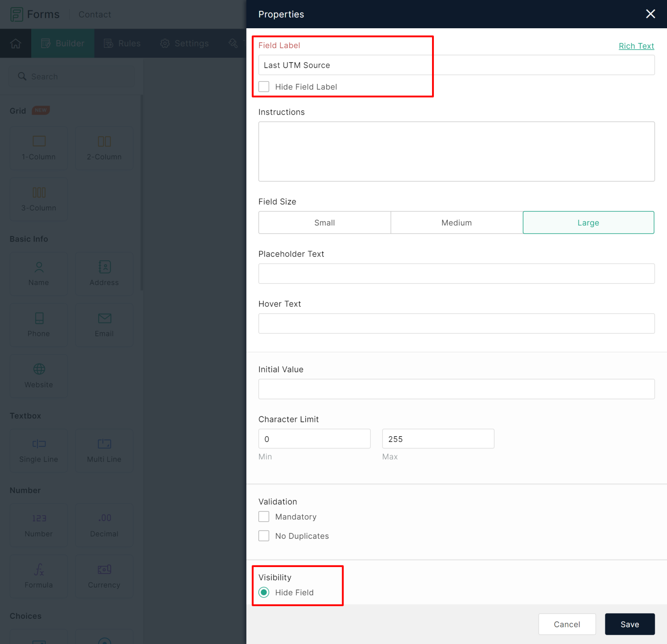Add a 3-Column grid element
The image size is (667, 644).
coord(39,199)
